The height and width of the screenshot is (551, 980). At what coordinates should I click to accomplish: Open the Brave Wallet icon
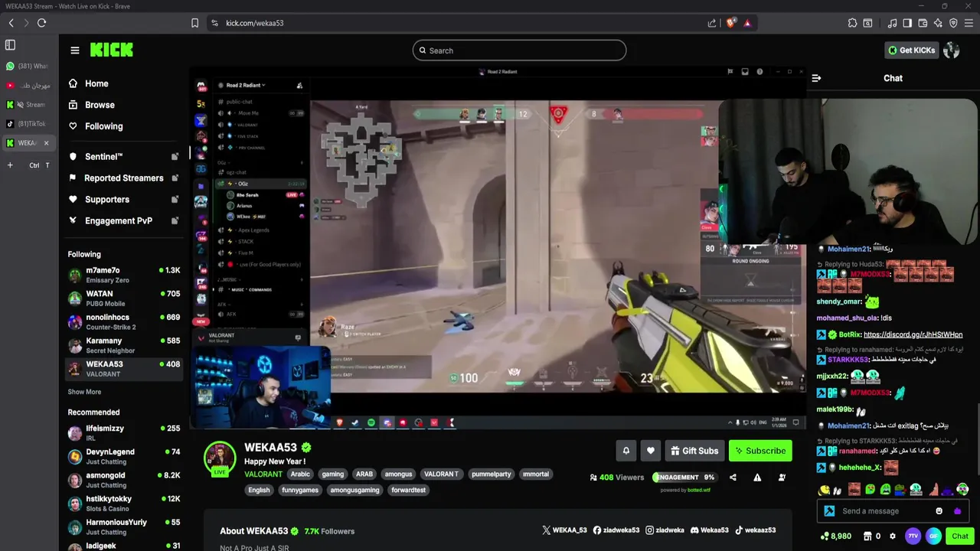[x=923, y=23]
